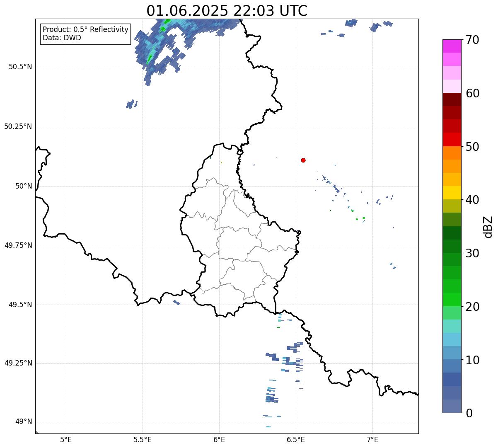Viewport: 498px width, 448px height.
Task: Click the 6.5°E longitude label
Action: tap(296, 439)
